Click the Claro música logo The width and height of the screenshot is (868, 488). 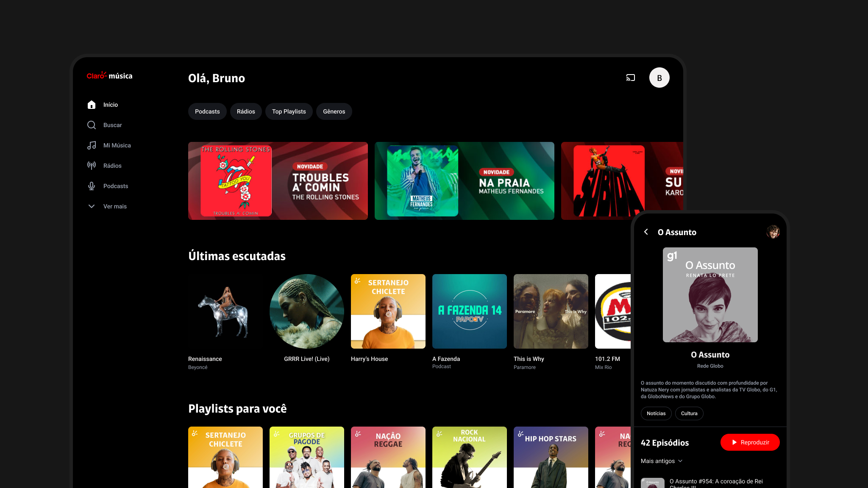click(109, 75)
